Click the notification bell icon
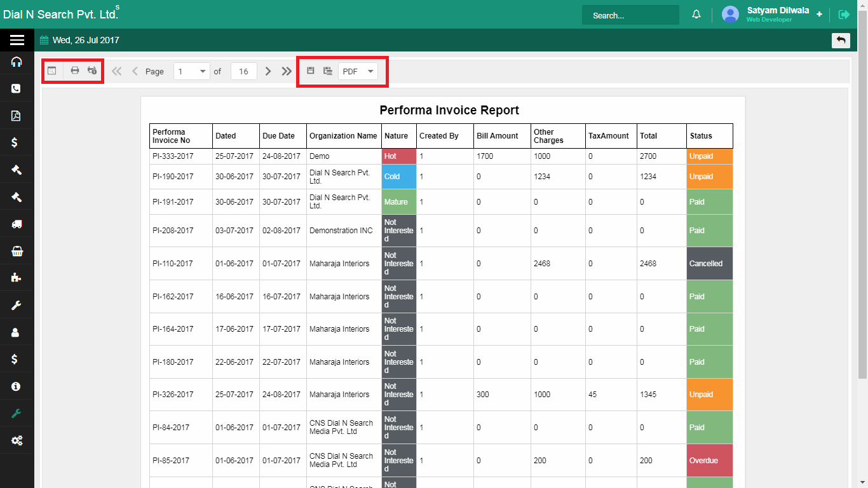 [x=696, y=15]
